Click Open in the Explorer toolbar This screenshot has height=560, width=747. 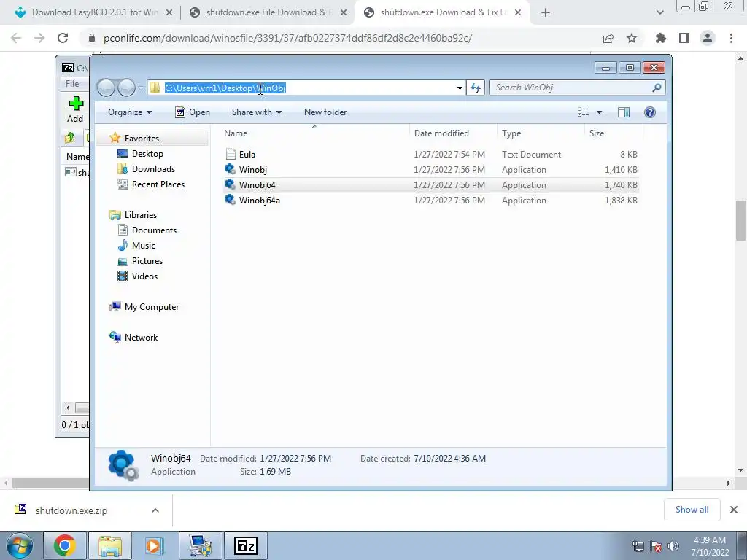point(193,112)
